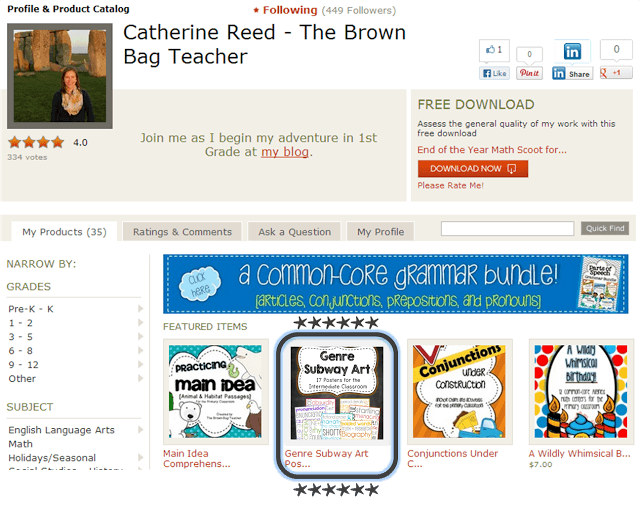Open the my blog link

pos(284,152)
